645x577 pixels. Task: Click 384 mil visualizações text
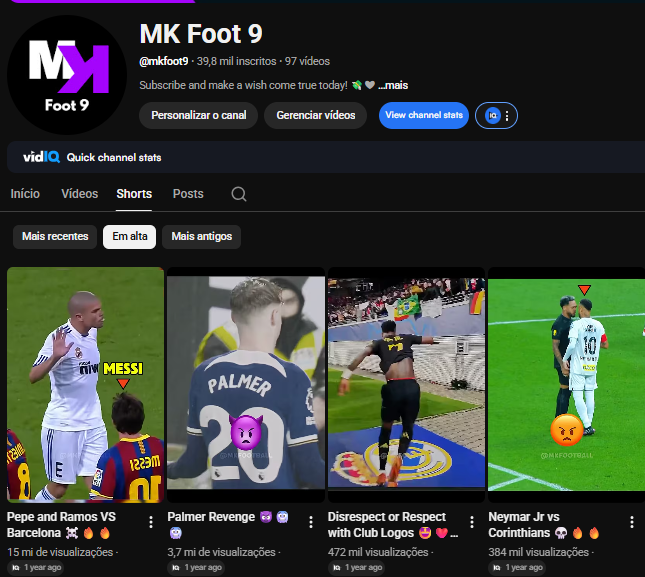coord(538,552)
